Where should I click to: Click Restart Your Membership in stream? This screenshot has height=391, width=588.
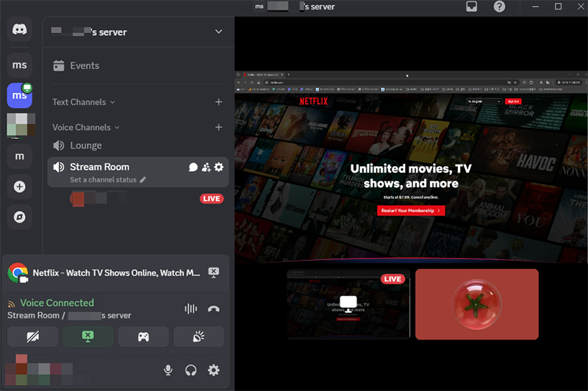411,211
